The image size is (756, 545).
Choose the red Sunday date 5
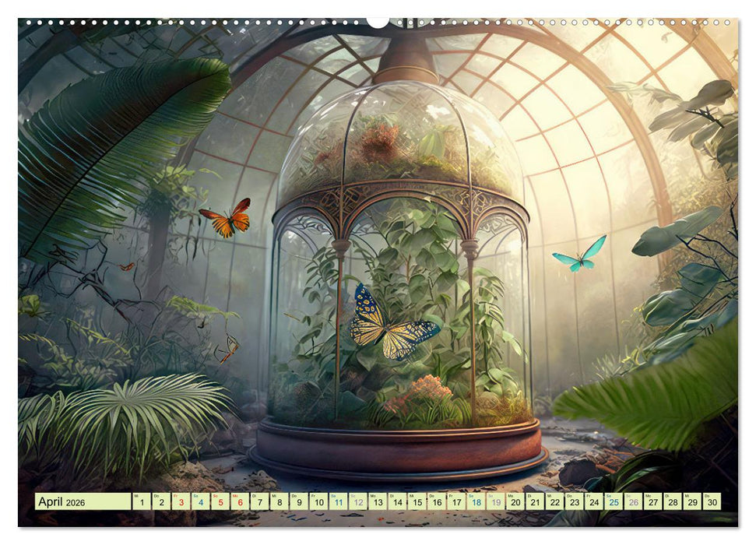[x=220, y=502]
